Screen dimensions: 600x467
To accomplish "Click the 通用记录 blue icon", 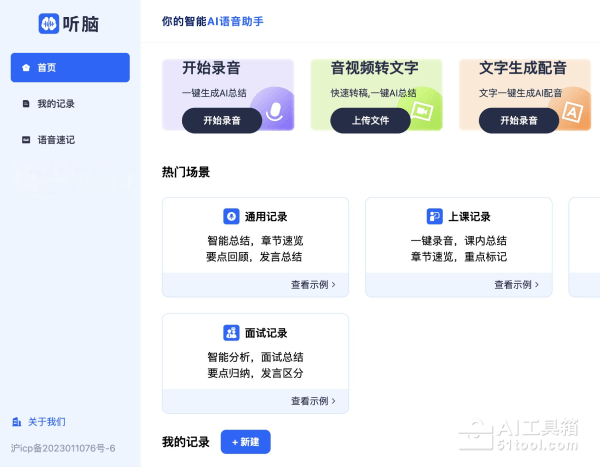I will tap(231, 216).
